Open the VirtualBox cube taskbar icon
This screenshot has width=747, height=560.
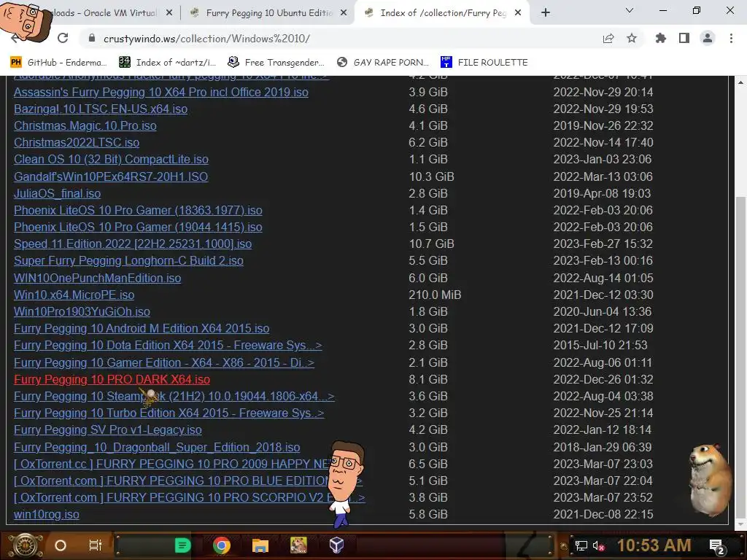coord(337,545)
